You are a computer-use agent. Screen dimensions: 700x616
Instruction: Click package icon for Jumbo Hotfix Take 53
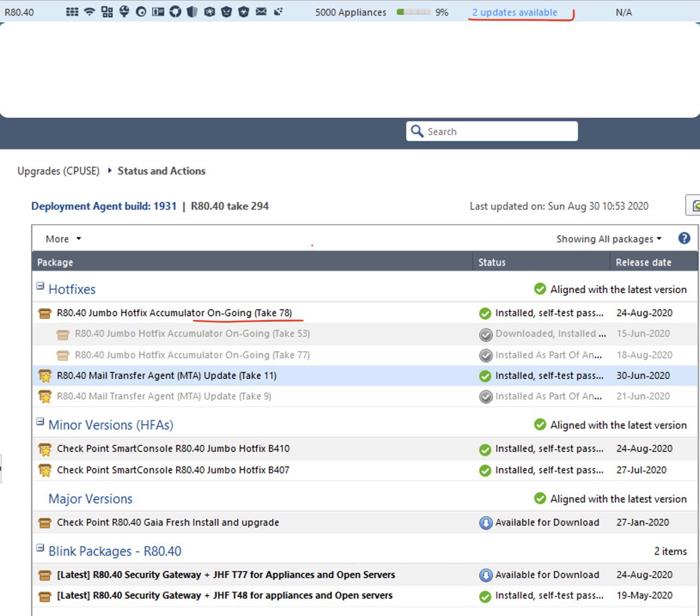pos(63,334)
